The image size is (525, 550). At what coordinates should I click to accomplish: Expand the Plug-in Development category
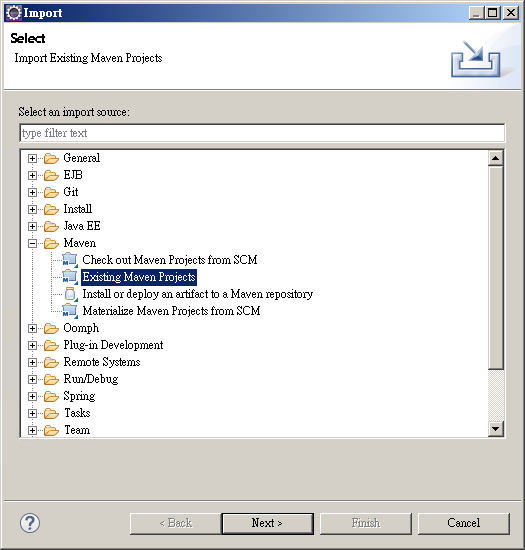[x=32, y=346]
